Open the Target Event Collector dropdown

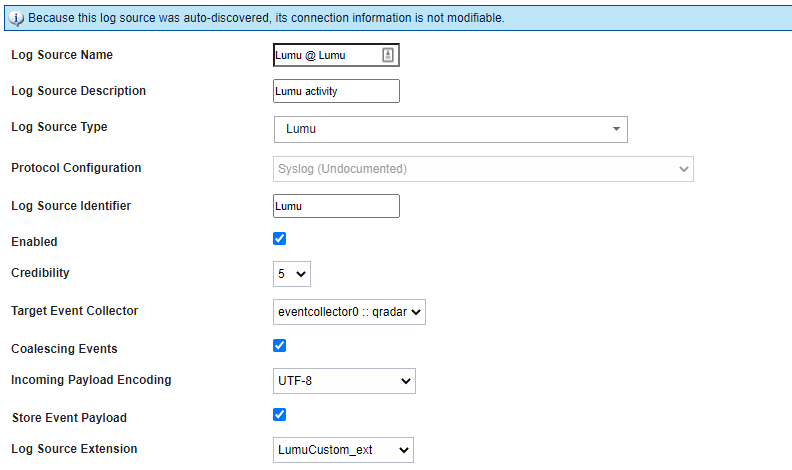coord(350,312)
